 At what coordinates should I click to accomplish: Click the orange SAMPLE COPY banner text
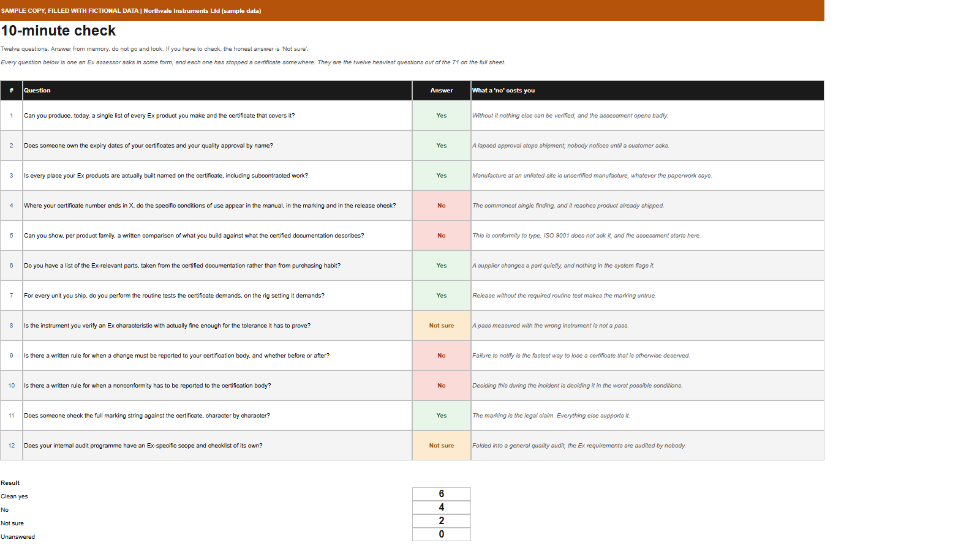(131, 11)
